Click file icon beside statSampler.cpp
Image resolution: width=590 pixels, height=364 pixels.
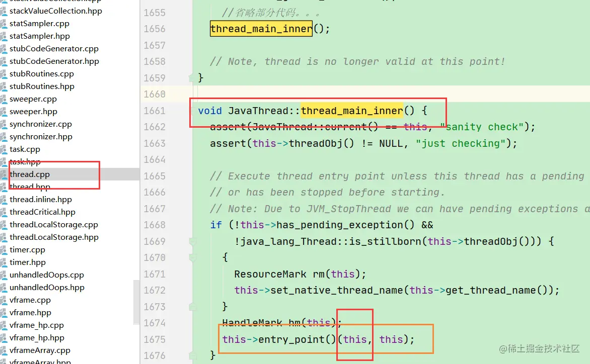coord(4,23)
